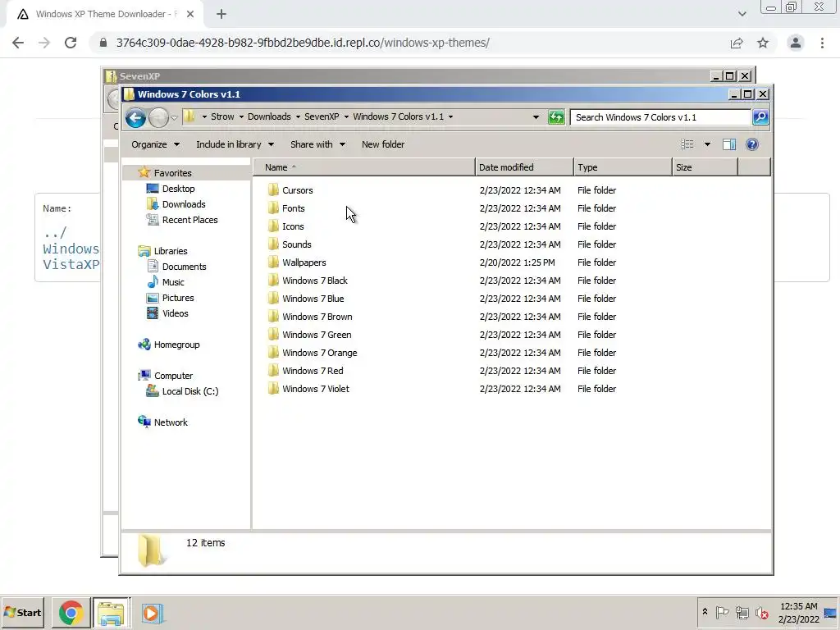Sort by the Type column header
840x630 pixels.
[x=623, y=167]
